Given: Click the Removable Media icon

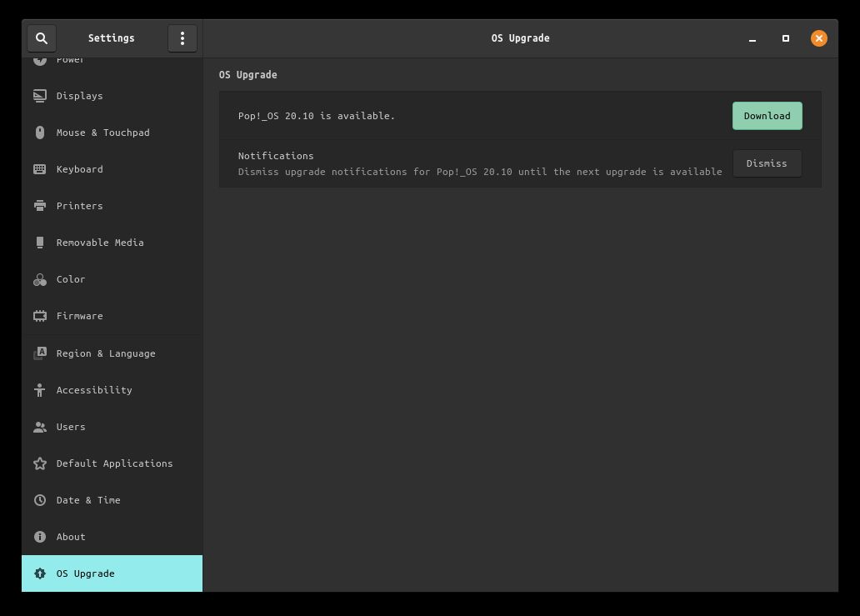Looking at the screenshot, I should 40,243.
